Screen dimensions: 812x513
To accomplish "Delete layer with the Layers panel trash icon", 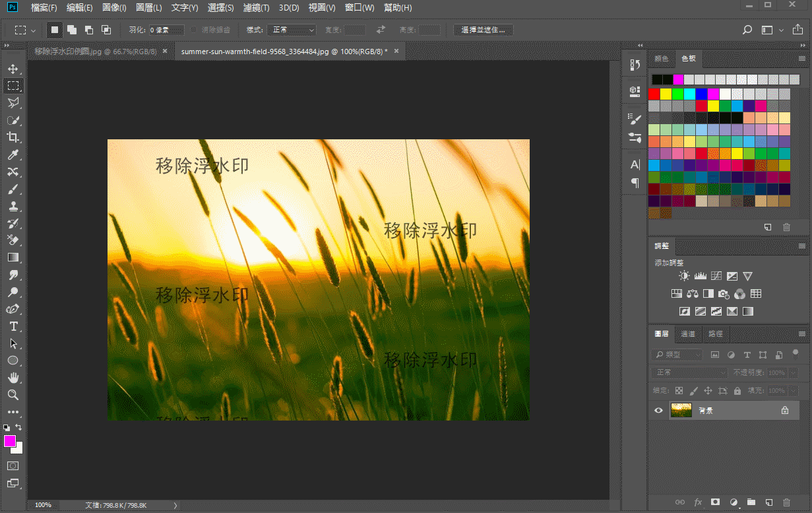I will click(786, 502).
